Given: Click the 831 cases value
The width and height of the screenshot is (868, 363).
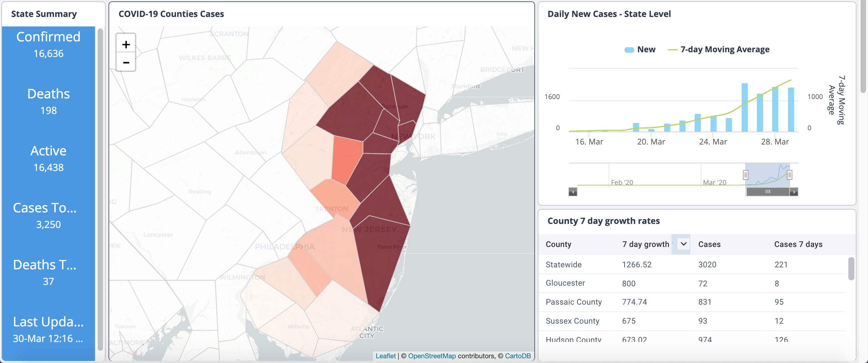Looking at the screenshot, I should 705,302.
